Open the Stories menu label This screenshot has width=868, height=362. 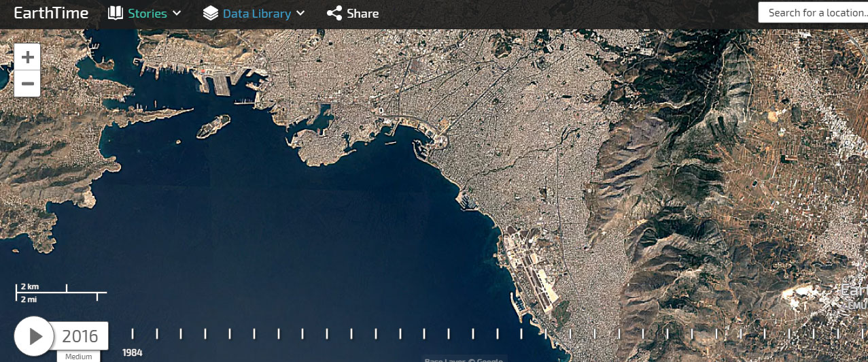click(147, 13)
